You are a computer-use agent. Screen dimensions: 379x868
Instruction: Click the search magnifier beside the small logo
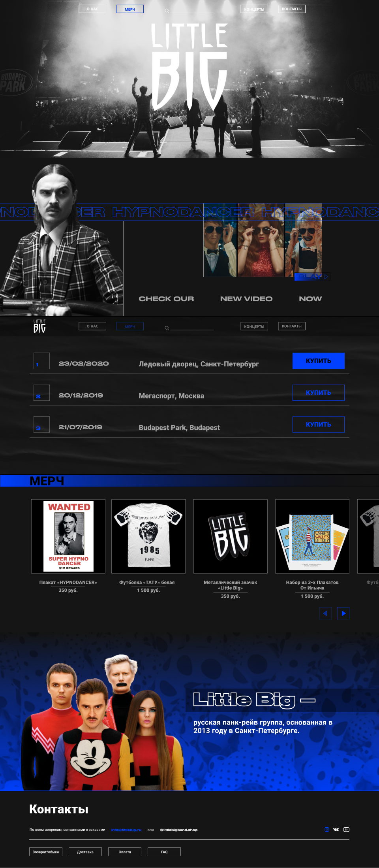[167, 328]
